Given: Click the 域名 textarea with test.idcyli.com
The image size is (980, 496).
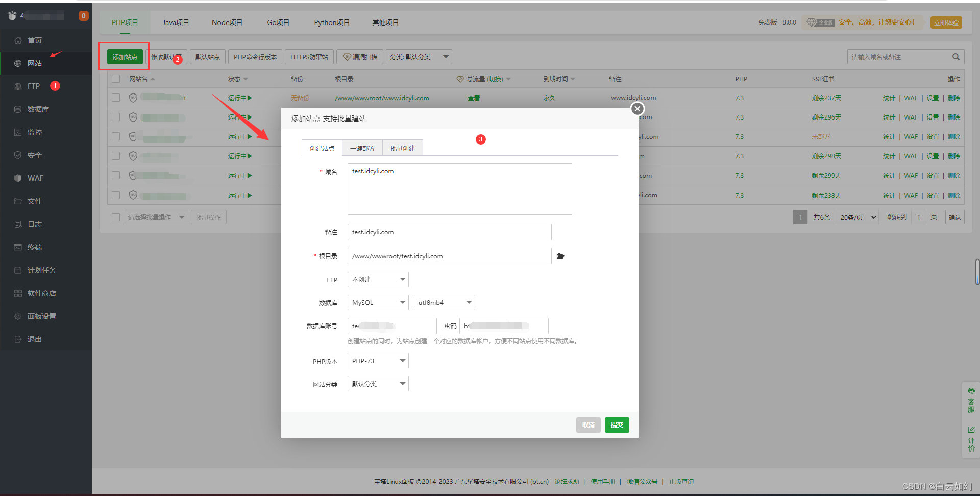Looking at the screenshot, I should click(x=460, y=189).
